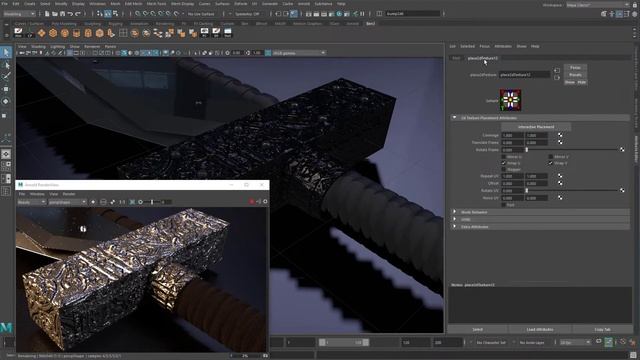Click the texture sample swatch thumbnail
640x360 pixels.
click(510, 100)
